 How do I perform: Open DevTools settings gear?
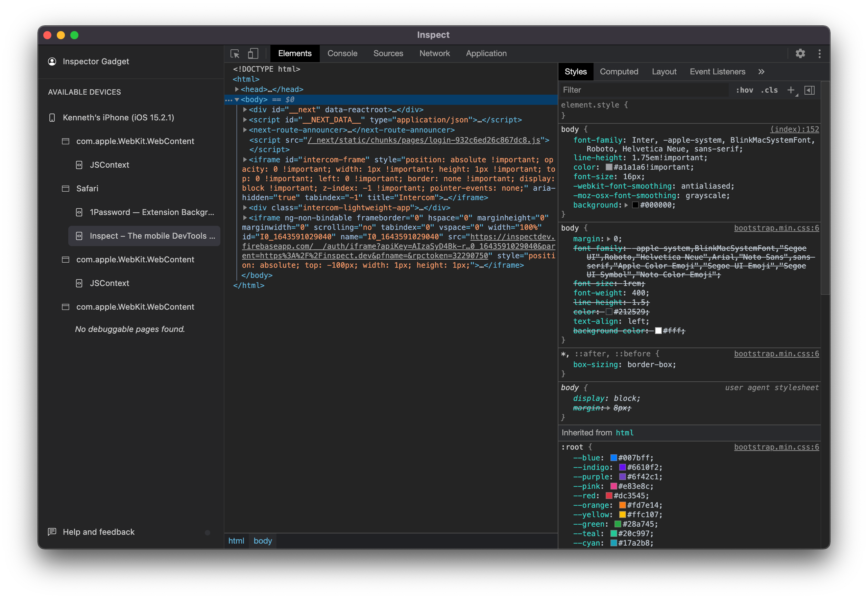pyautogui.click(x=800, y=54)
